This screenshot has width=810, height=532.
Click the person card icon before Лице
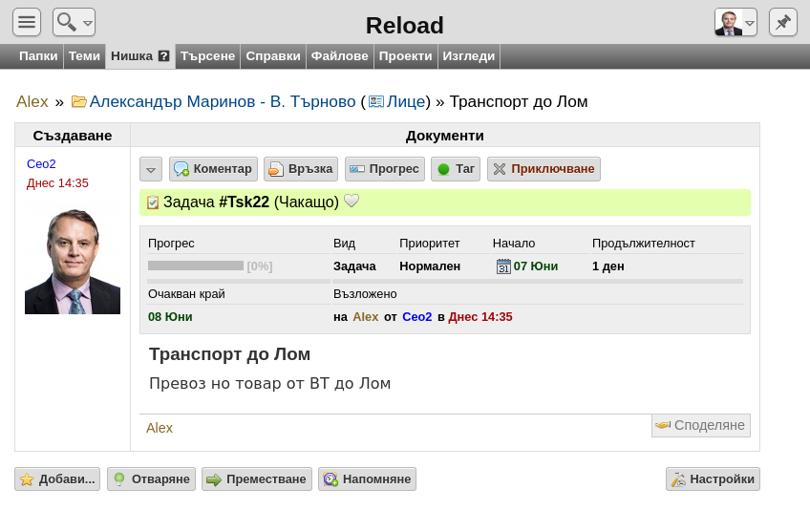click(x=376, y=102)
